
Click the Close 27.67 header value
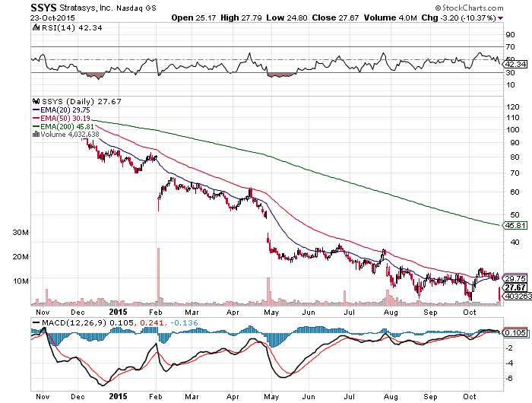335,17
